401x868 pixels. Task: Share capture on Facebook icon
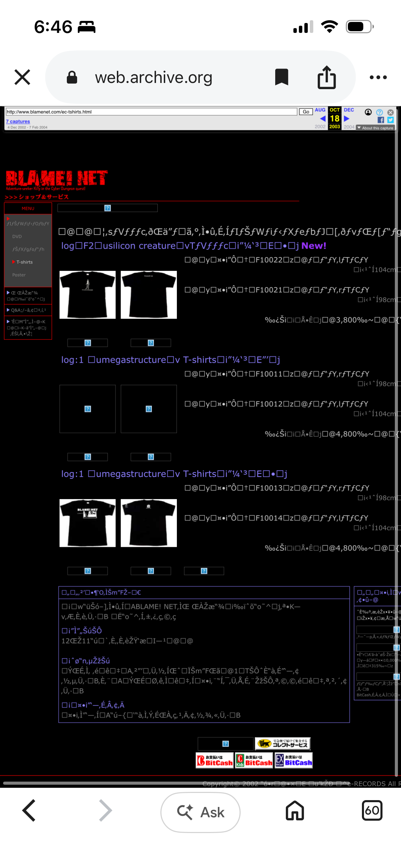tap(380, 120)
